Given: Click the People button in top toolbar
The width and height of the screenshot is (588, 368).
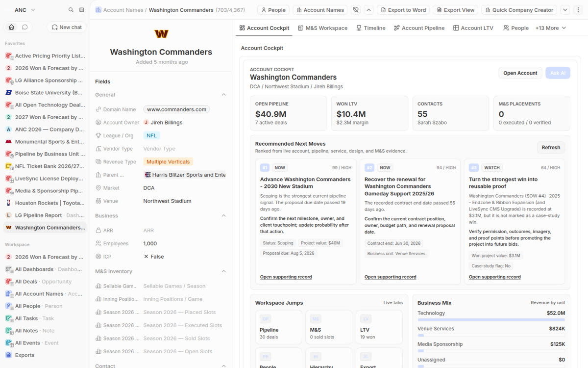Looking at the screenshot, I should click(273, 10).
